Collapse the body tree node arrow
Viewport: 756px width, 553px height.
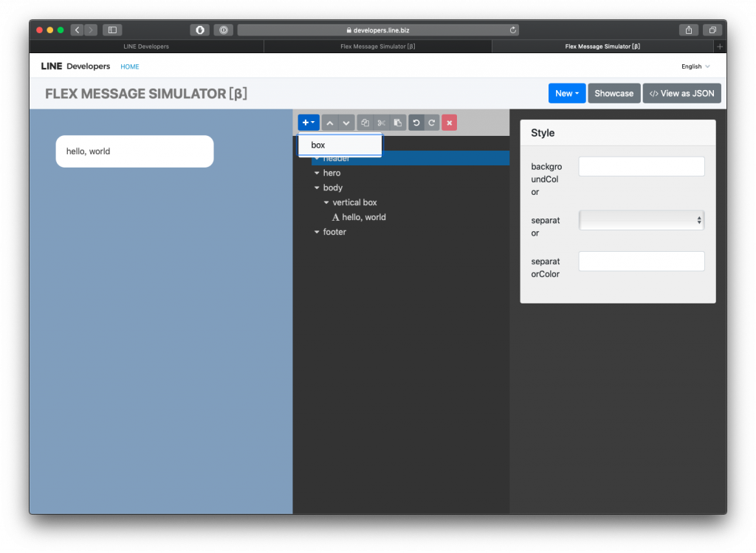point(317,188)
